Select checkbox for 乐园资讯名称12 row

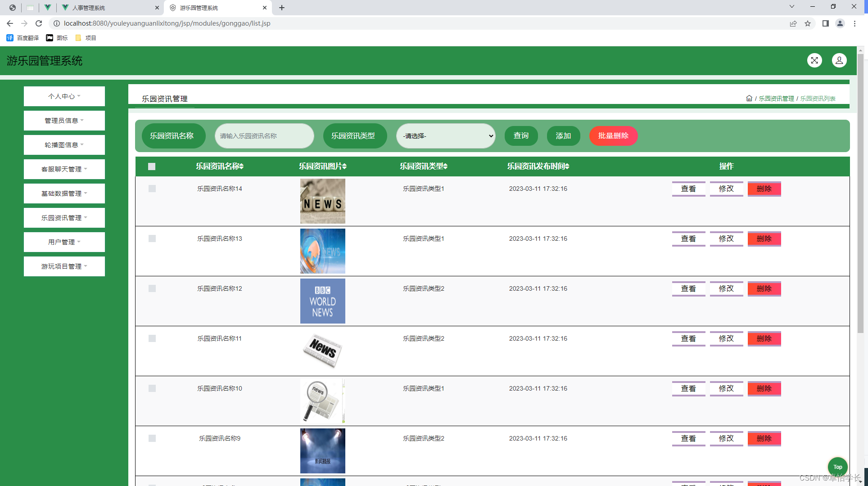pyautogui.click(x=152, y=288)
